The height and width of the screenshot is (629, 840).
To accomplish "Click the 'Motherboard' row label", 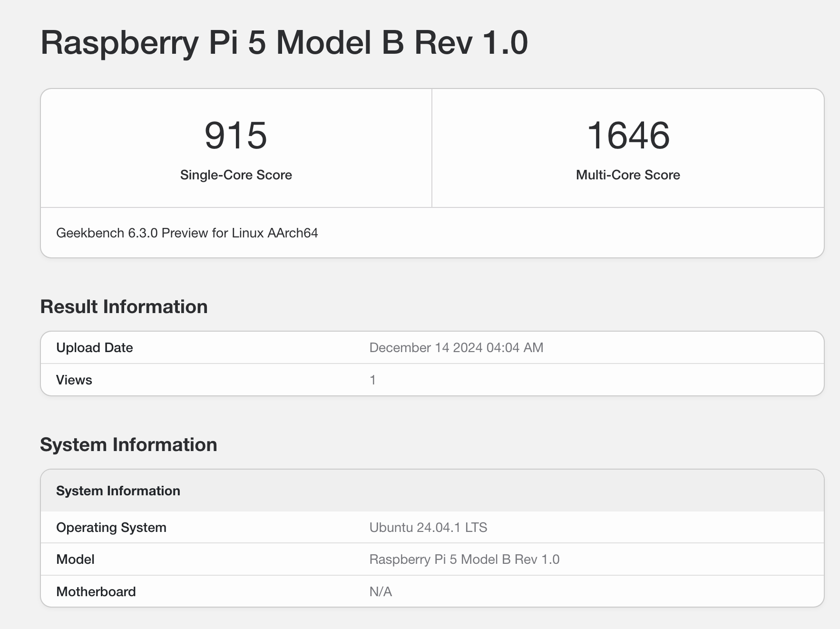I will coord(96,591).
